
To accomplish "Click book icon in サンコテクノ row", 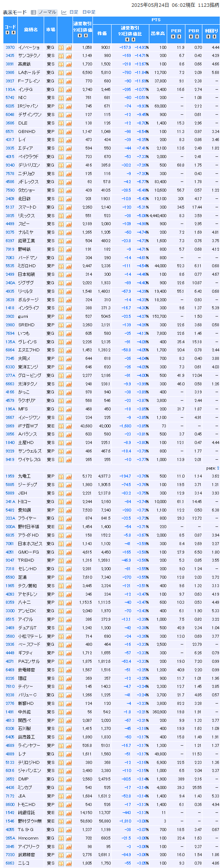I will 61,56.
